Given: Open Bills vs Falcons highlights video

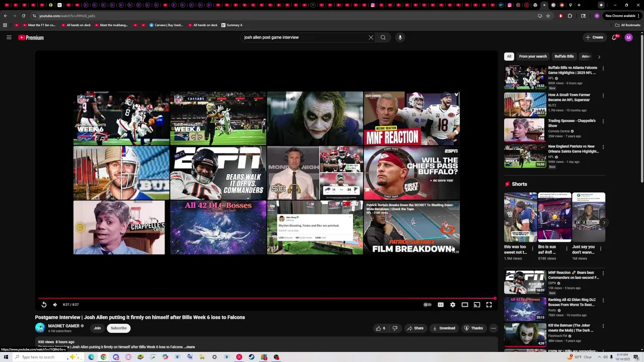Looking at the screenshot, I should (x=525, y=77).
